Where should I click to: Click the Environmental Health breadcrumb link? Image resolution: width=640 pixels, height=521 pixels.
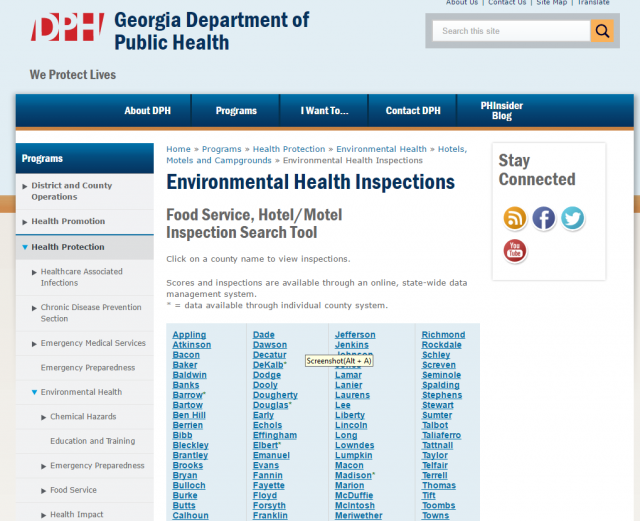coord(381,149)
